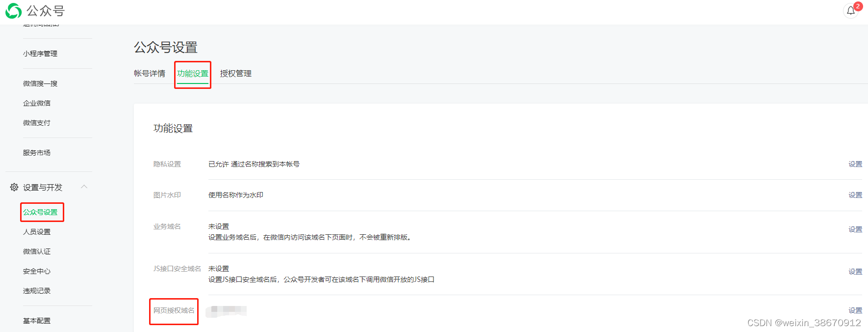Select the 功能设置 tab
Screen dimensions: 868x332
click(x=193, y=74)
